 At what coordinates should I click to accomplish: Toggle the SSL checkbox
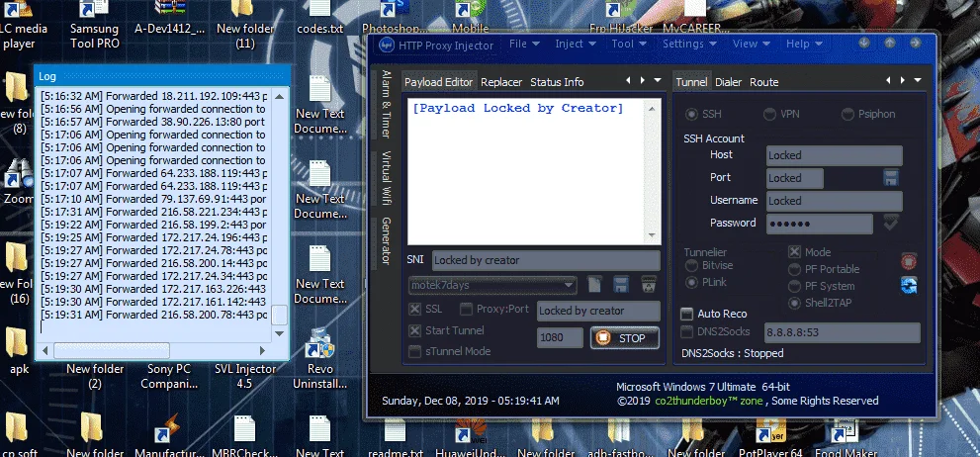(415, 309)
